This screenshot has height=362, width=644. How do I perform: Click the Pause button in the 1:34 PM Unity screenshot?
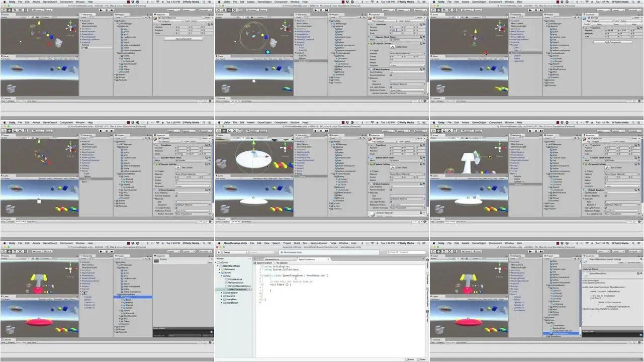click(x=107, y=10)
